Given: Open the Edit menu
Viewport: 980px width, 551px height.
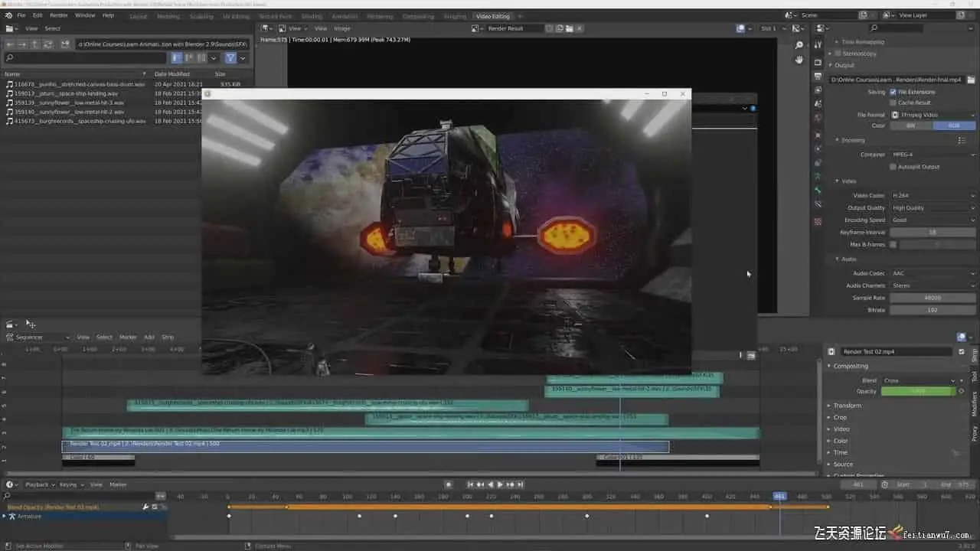Looking at the screenshot, I should (x=38, y=15).
